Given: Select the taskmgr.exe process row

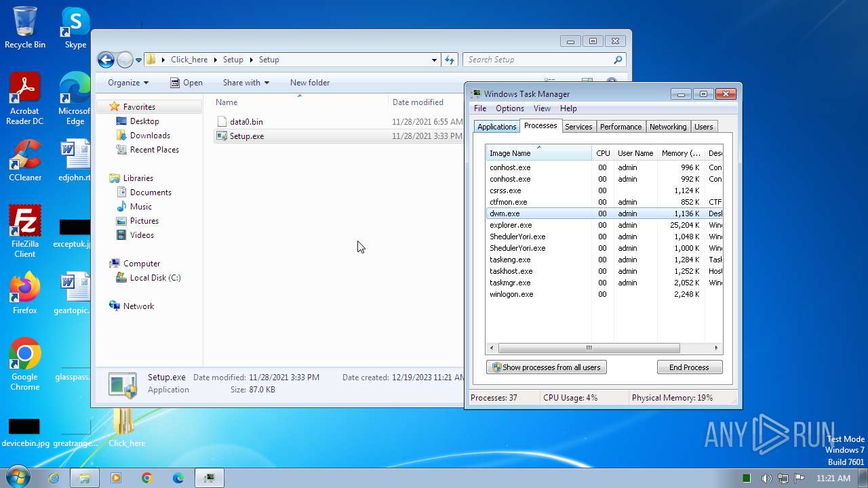Looking at the screenshot, I should [604, 283].
